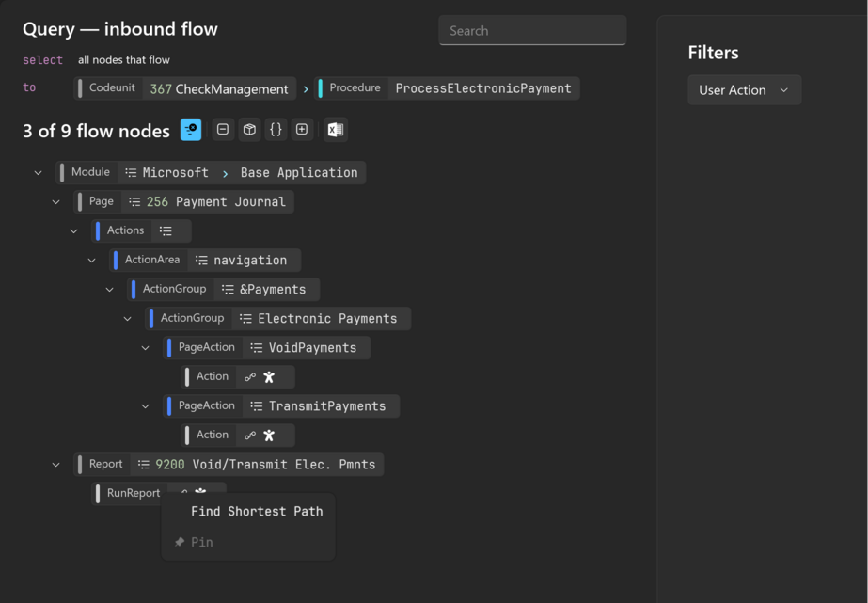The image size is (868, 603).
Task: Collapse the Electronic Payments action group
Action: pyautogui.click(x=127, y=318)
